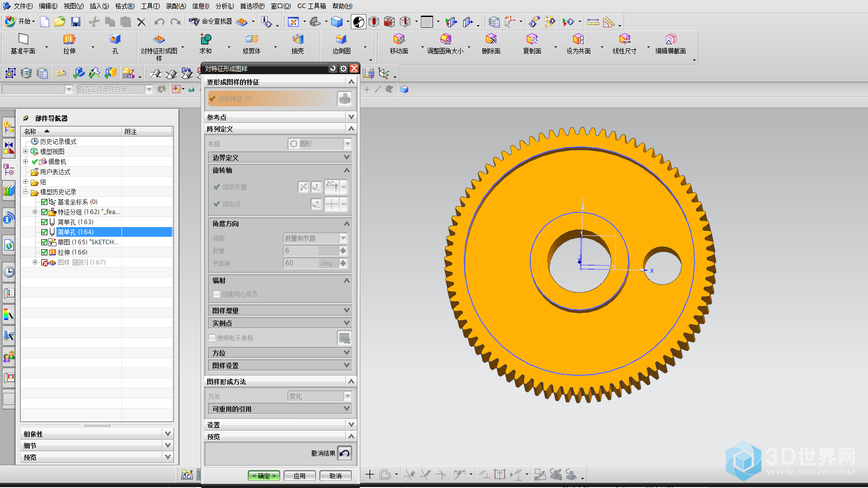Screen dimensions: 868x488
Task: Select the 修剪体 trim body tool
Action: pos(252,44)
